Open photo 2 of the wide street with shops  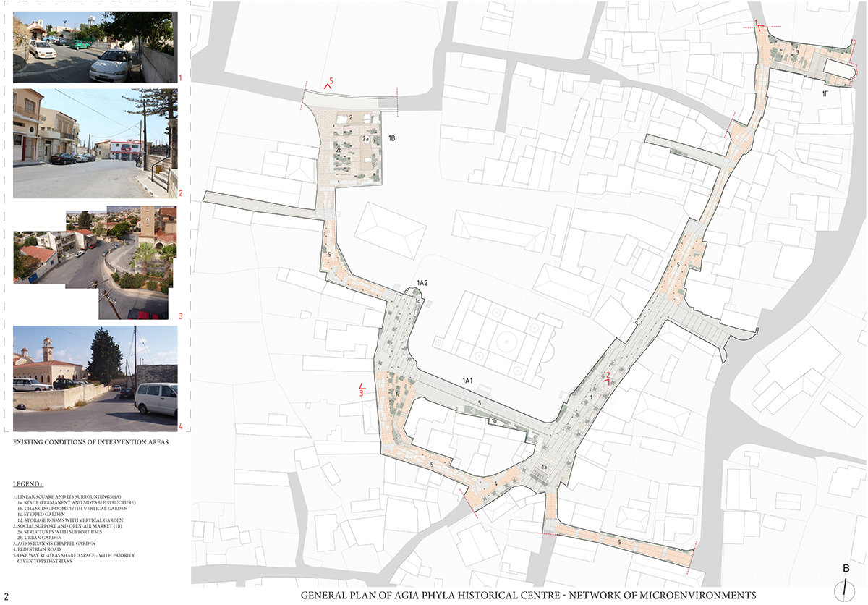95,143
